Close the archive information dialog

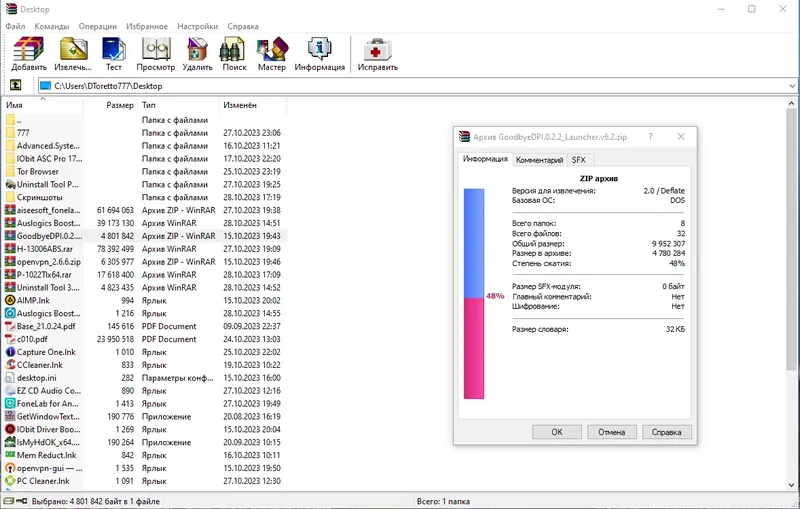pos(681,137)
